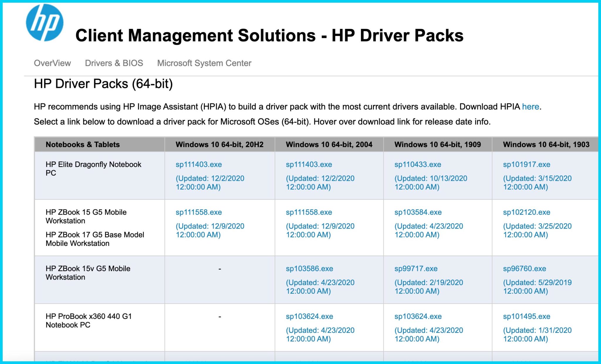The image size is (601, 364).
Task: Click the Notebooks & Tablets column header
Action: [x=83, y=144]
